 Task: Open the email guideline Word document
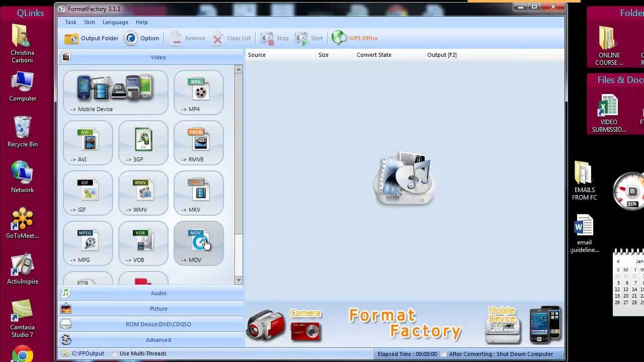pyautogui.click(x=584, y=234)
